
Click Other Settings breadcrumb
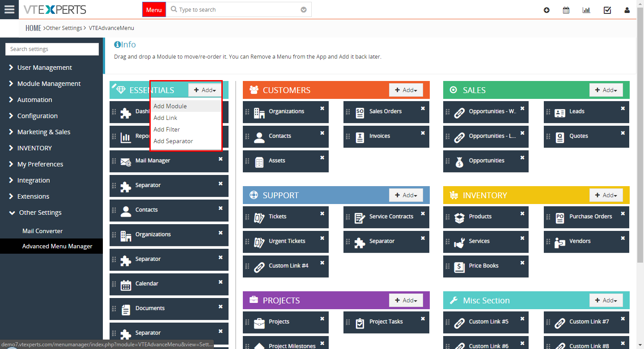tap(64, 28)
